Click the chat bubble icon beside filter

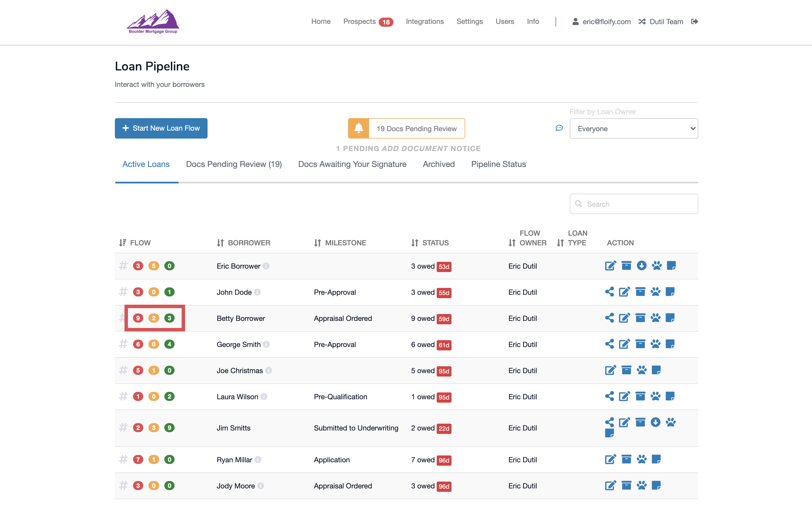[559, 128]
